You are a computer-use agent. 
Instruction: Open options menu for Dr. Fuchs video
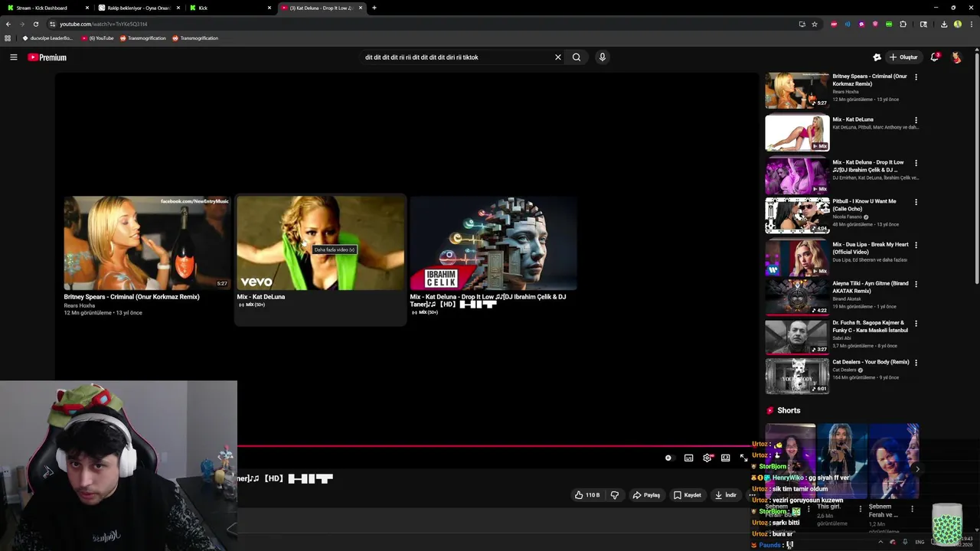916,323
